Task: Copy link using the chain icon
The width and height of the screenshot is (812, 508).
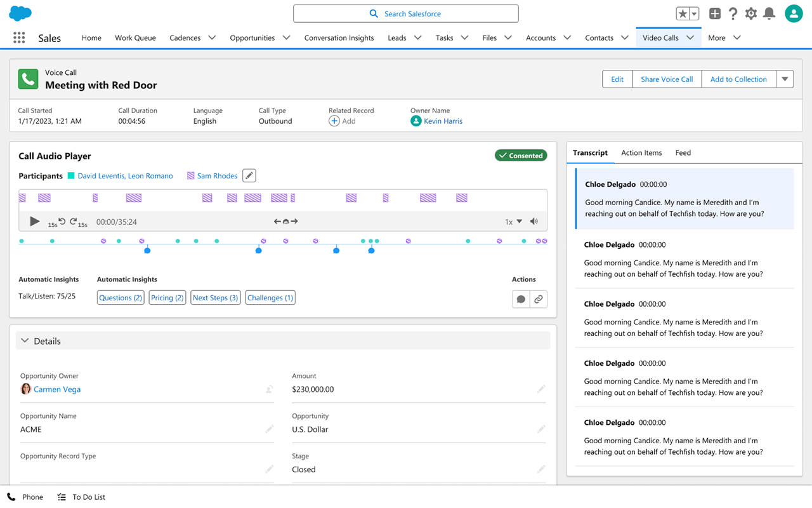Action: tap(539, 299)
